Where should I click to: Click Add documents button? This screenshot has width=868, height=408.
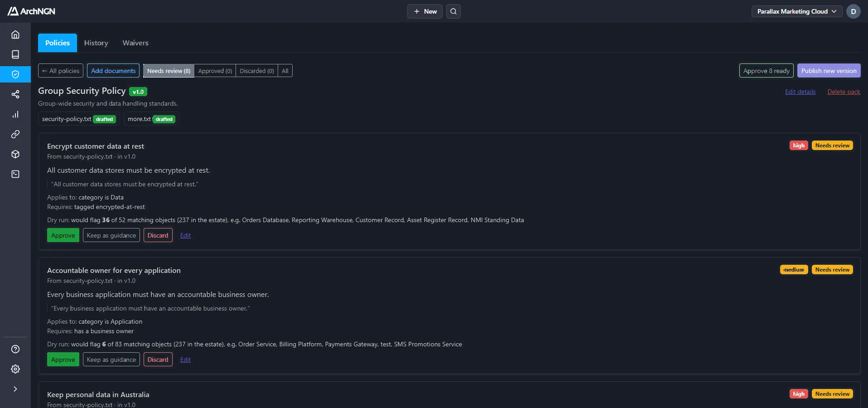click(113, 71)
